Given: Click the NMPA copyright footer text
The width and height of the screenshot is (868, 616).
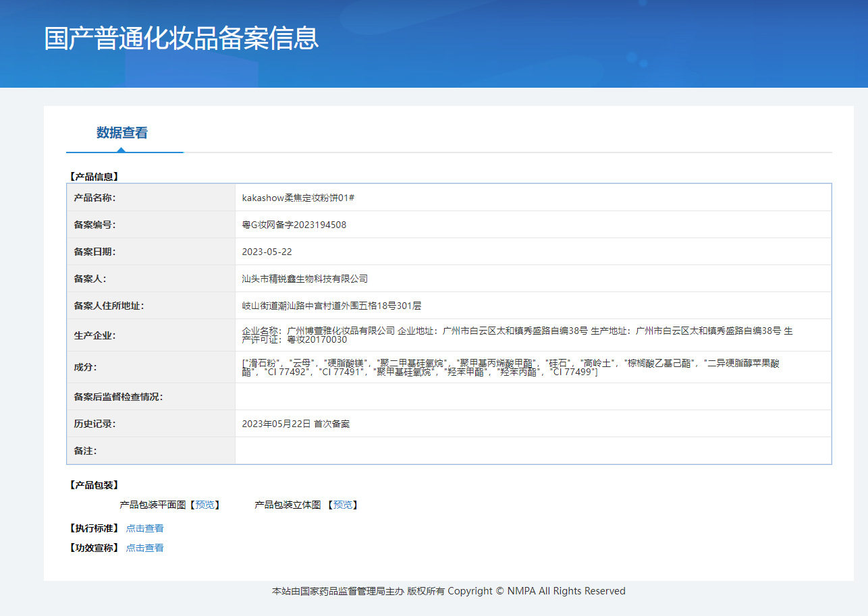Looking at the screenshot, I should coord(448,591).
